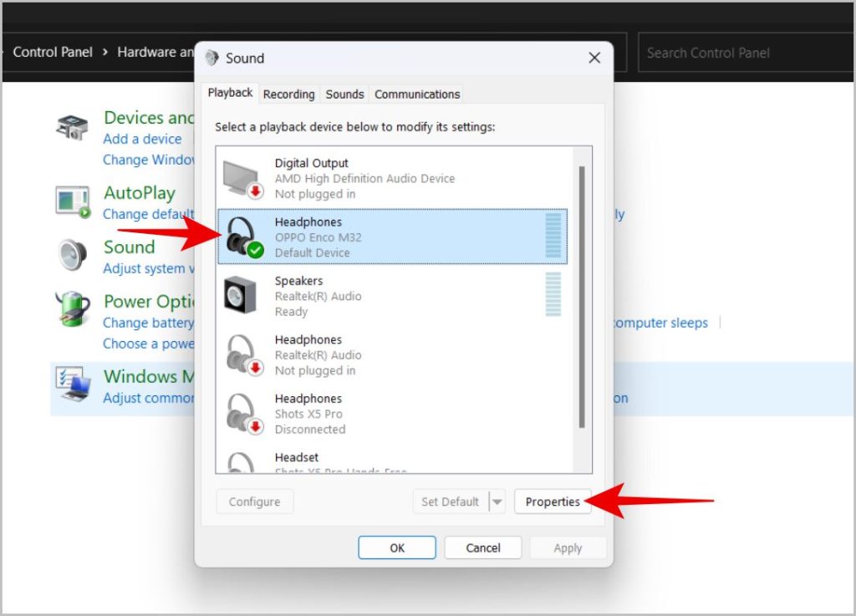Click Change battery settings link
This screenshot has height=616, width=856.
pyautogui.click(x=149, y=323)
